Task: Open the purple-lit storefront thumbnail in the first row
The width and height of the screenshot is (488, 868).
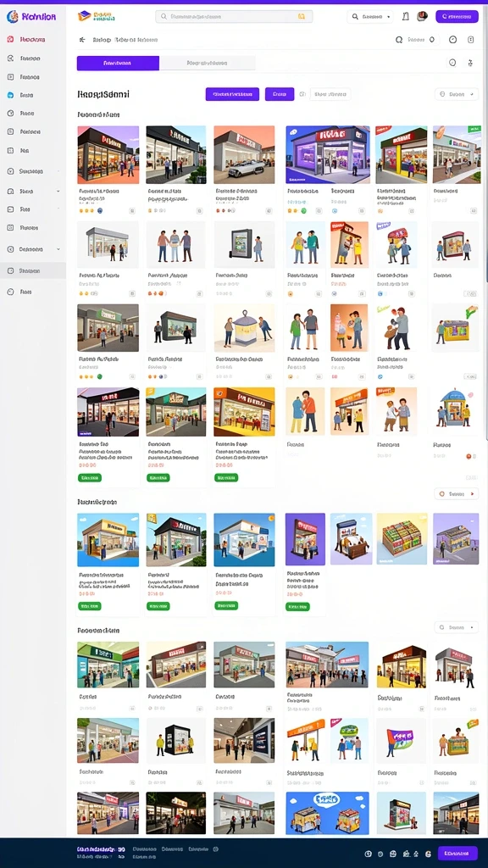Action: (x=328, y=154)
